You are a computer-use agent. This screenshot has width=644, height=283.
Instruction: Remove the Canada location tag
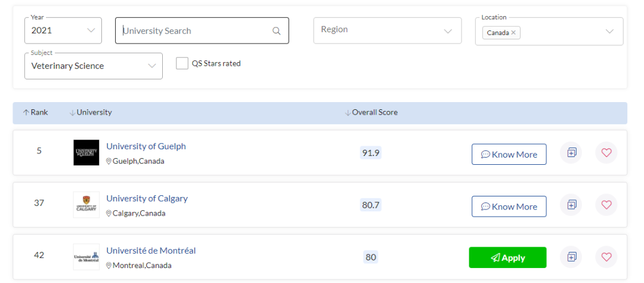513,32
